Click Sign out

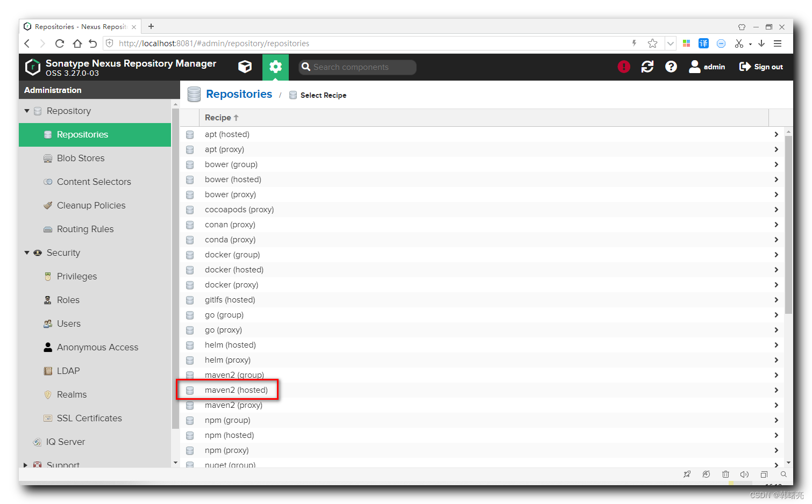click(761, 67)
